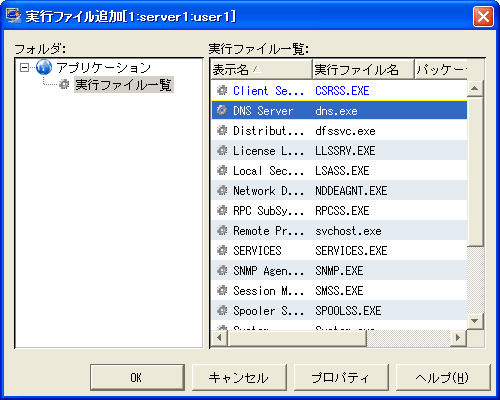Select the DNS Server display name

(x=263, y=111)
